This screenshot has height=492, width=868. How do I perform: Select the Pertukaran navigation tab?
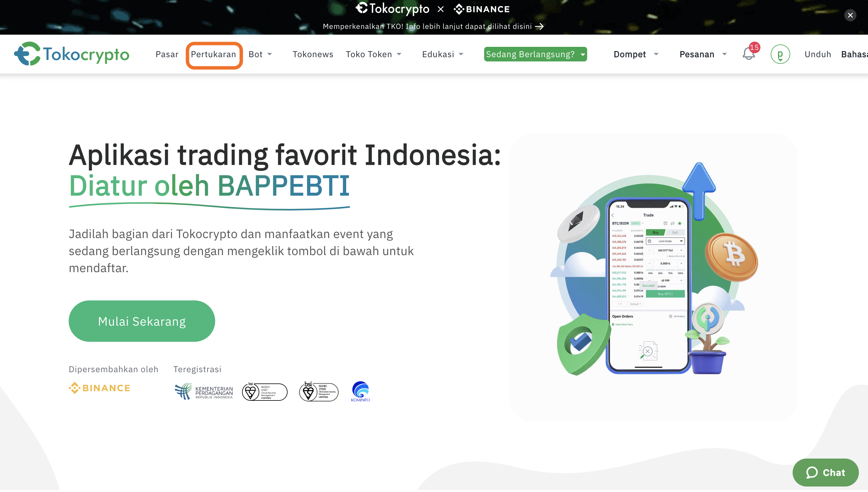coord(214,54)
